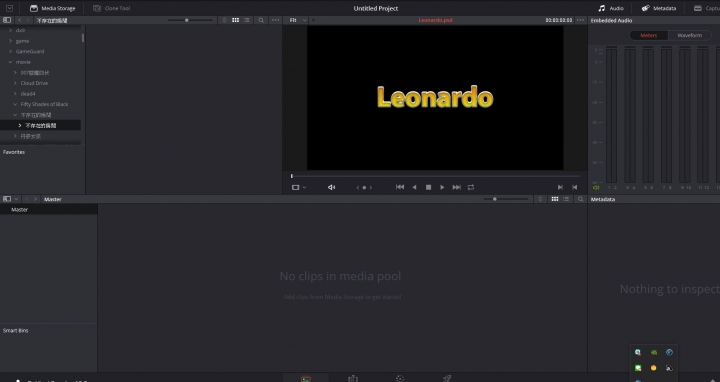Play the clip forward
720x382 pixels.
[x=442, y=187]
